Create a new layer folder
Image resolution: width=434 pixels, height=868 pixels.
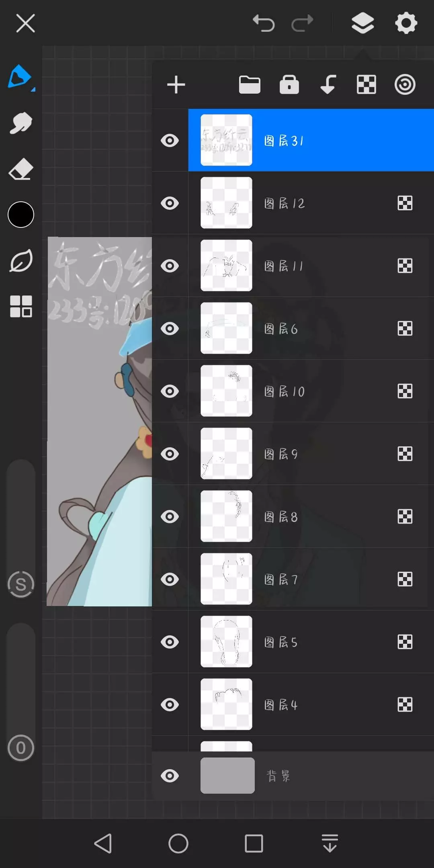[x=250, y=84]
